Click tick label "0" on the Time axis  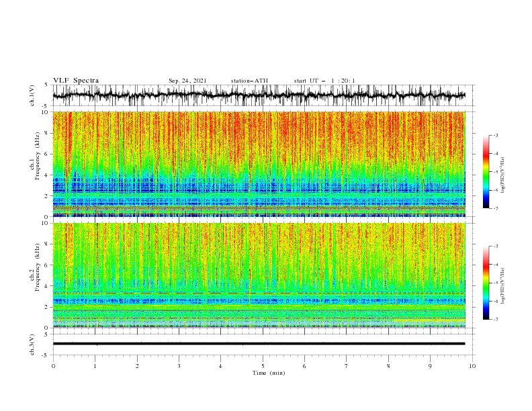(53, 366)
